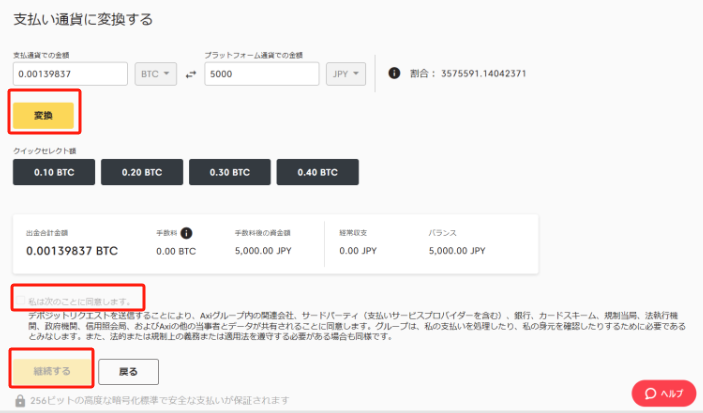
Task: Open the ヘルプ chat bubble
Action: pyautogui.click(x=663, y=393)
